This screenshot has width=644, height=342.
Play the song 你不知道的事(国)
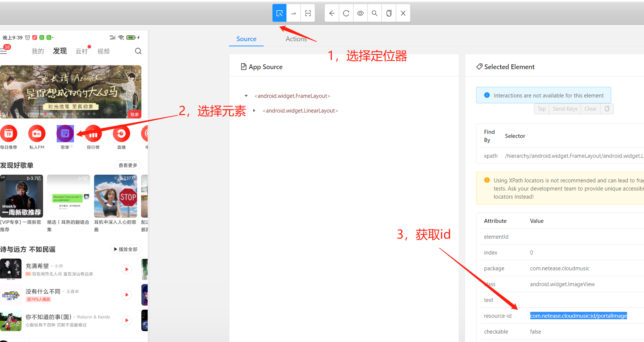(x=127, y=320)
